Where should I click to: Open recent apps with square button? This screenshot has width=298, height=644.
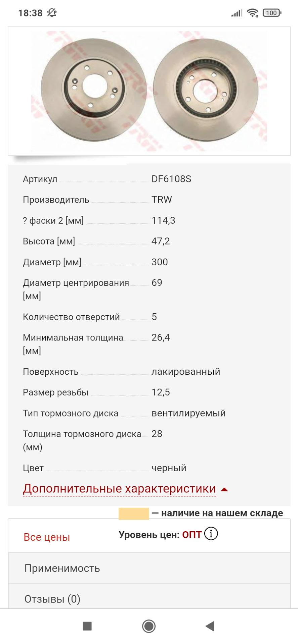(x=87, y=626)
